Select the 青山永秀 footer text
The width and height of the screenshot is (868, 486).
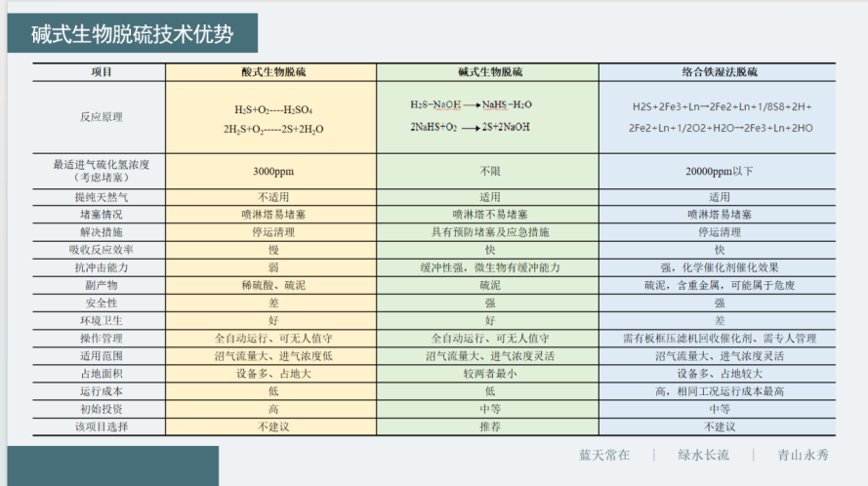click(802, 455)
